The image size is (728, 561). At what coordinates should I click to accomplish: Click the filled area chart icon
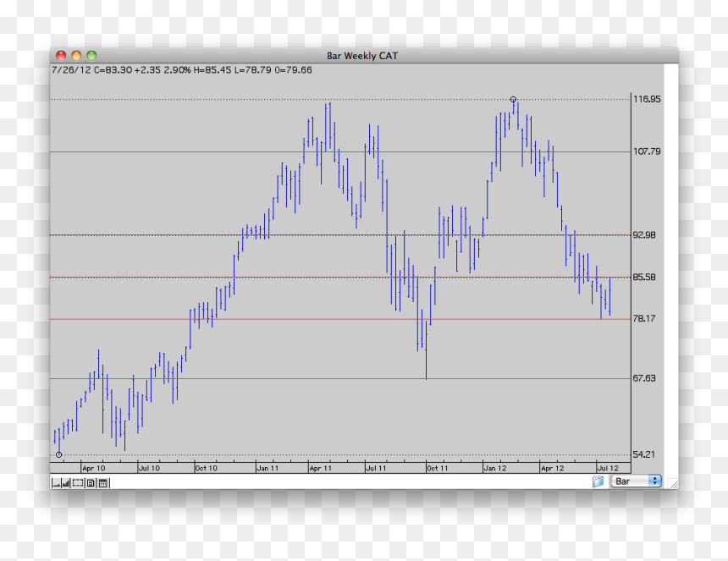pyautogui.click(x=66, y=483)
